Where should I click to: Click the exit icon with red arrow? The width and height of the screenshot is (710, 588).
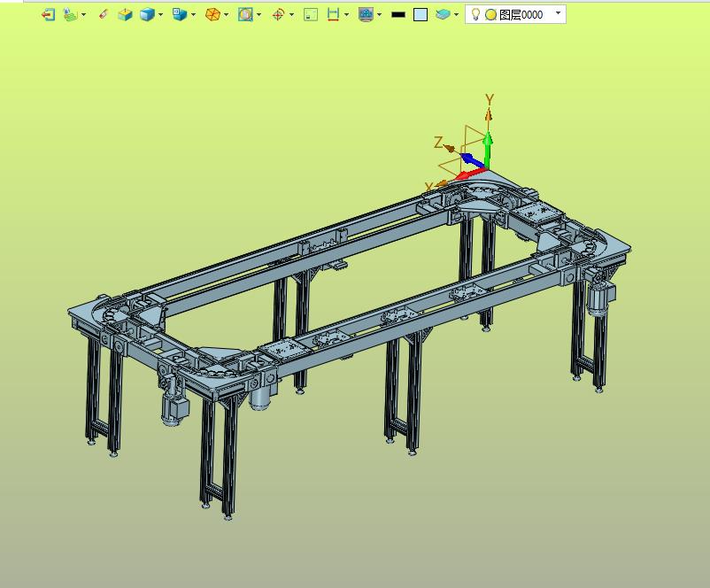click(x=48, y=15)
